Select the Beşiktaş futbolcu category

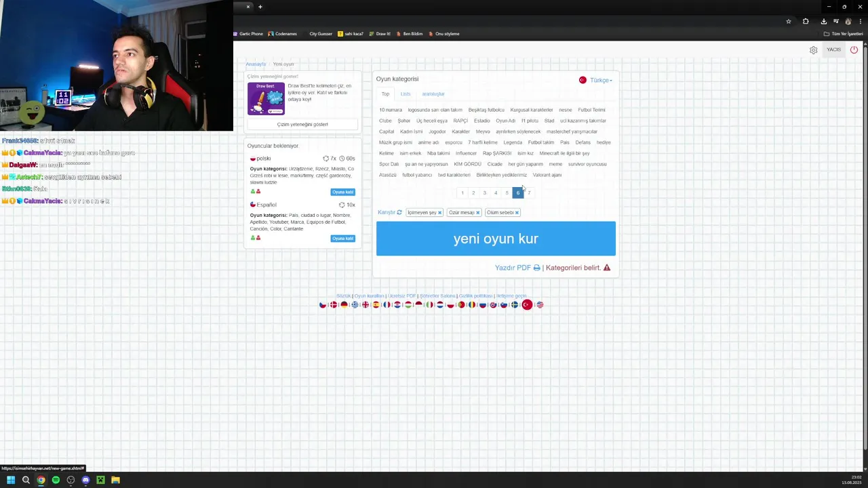coord(486,110)
